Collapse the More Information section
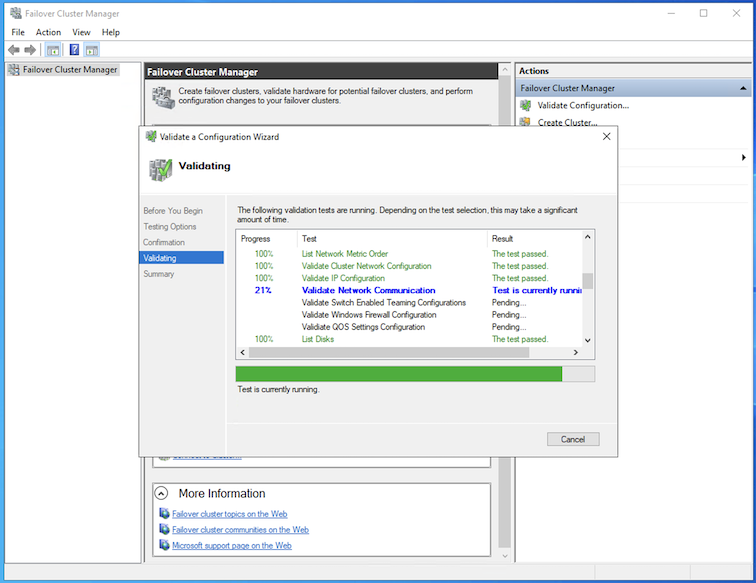This screenshot has width=756, height=583. pos(161,493)
